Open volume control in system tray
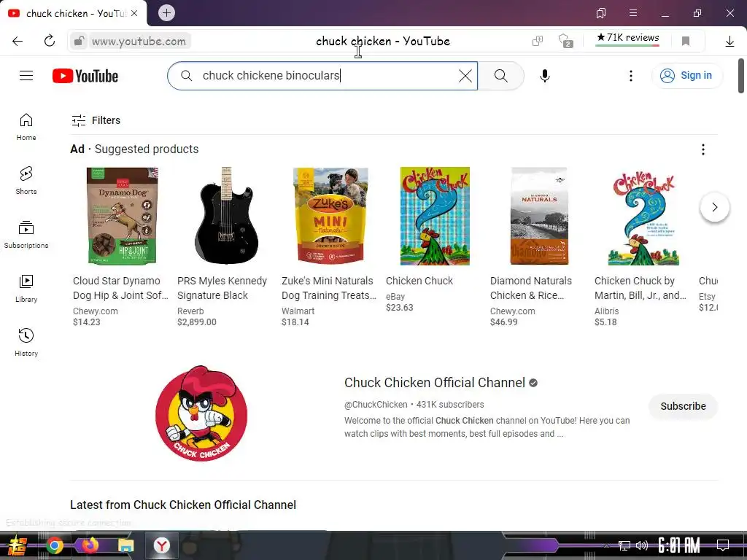747x560 pixels. 642,545
